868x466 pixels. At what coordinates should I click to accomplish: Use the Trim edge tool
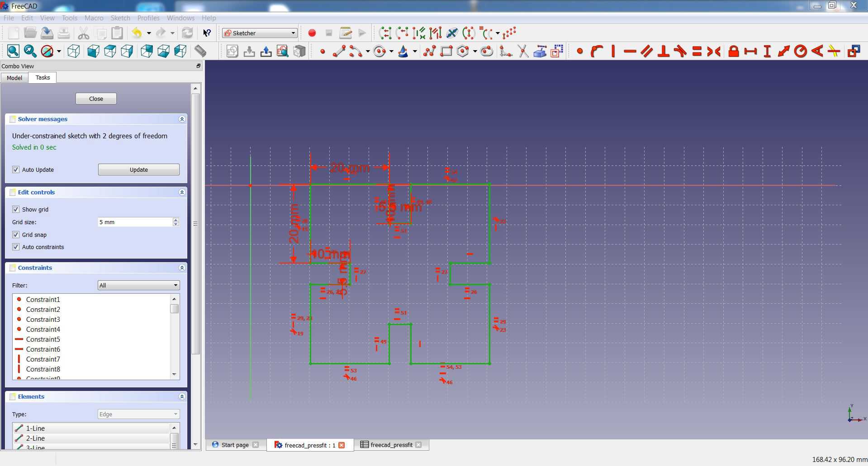(523, 51)
